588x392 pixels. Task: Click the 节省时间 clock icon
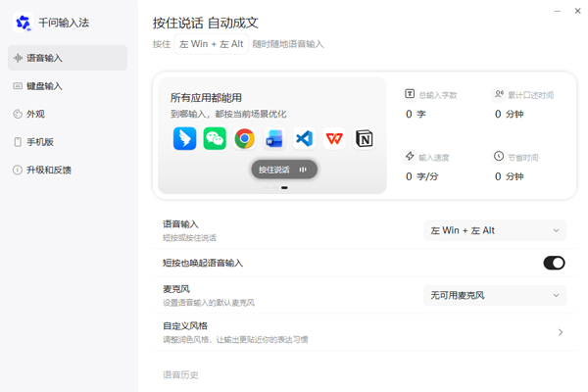coord(499,156)
